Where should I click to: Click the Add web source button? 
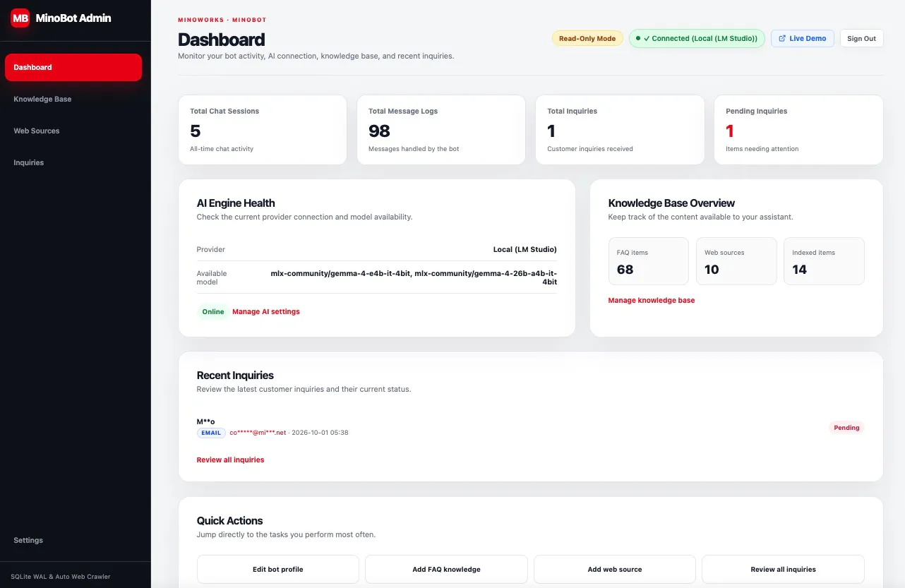click(x=615, y=569)
